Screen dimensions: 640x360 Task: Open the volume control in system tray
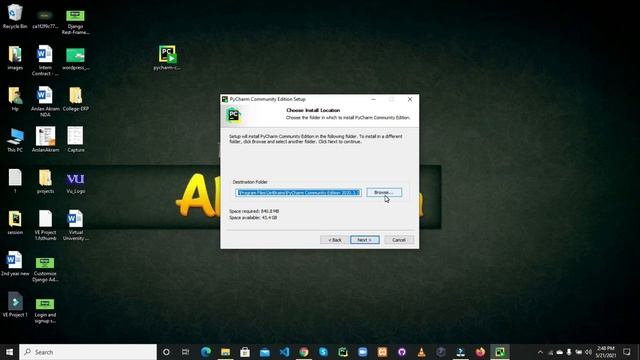click(588, 352)
